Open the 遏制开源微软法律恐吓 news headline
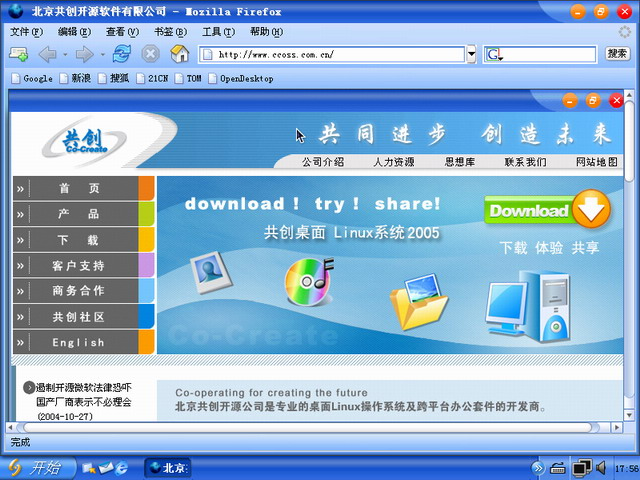The height and width of the screenshot is (480, 640). click(x=84, y=387)
